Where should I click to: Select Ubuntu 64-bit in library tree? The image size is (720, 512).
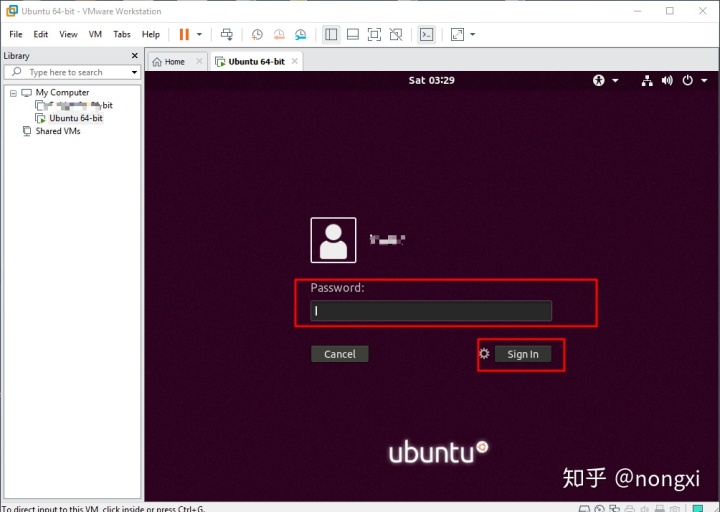tap(76, 118)
